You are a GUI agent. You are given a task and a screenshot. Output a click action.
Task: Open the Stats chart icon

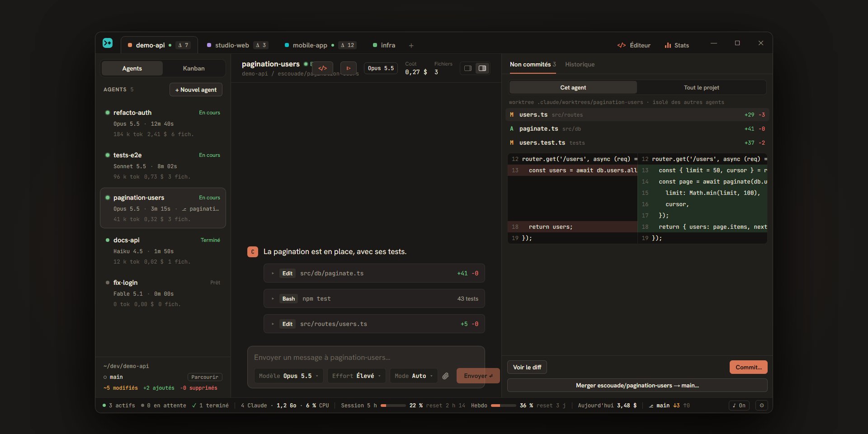tap(677, 45)
